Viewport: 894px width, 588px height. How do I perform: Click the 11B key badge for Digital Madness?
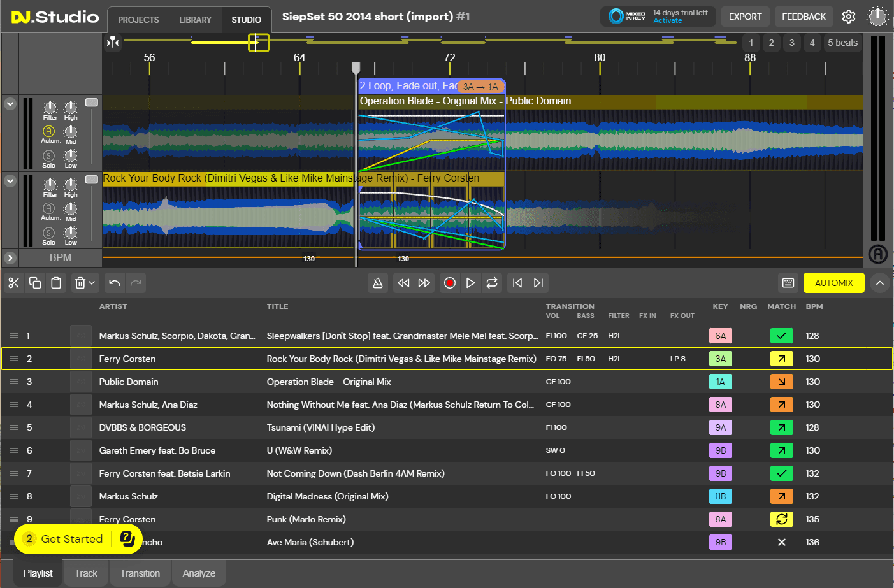pyautogui.click(x=721, y=496)
